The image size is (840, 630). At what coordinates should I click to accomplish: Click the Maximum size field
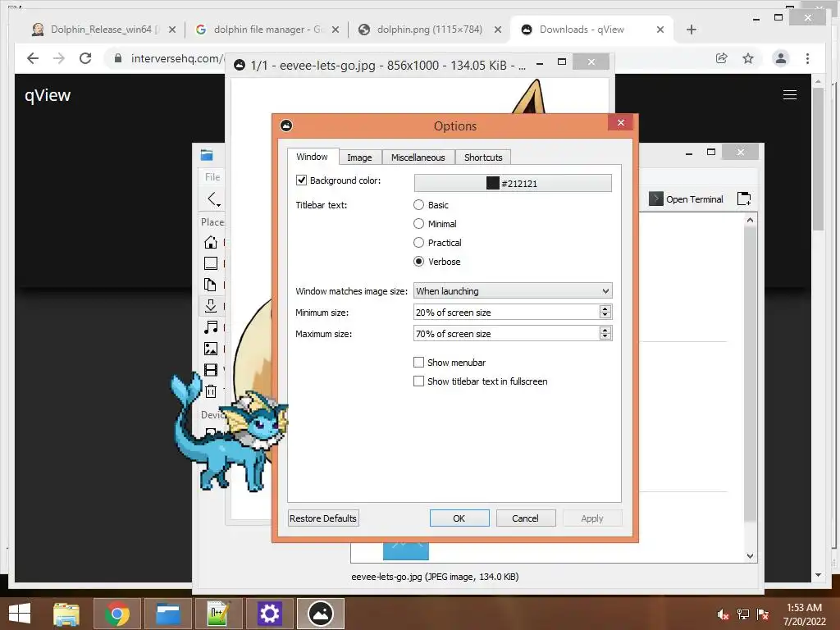[506, 334]
